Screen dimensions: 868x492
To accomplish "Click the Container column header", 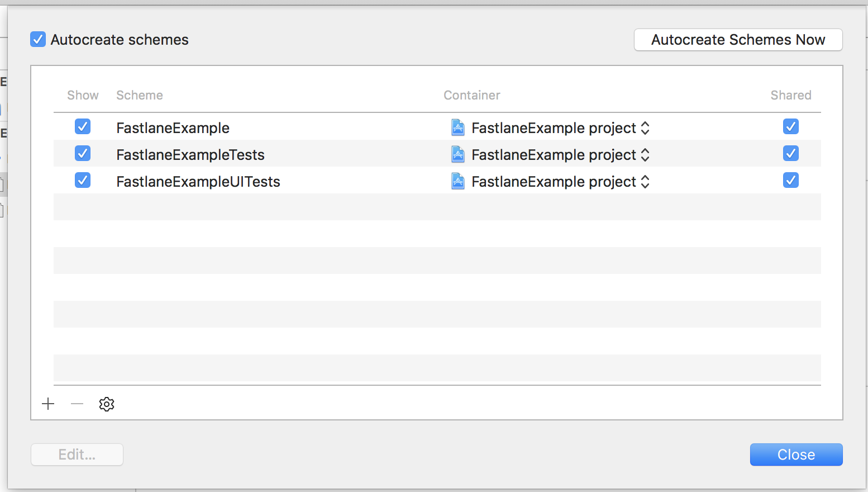I will 472,95.
